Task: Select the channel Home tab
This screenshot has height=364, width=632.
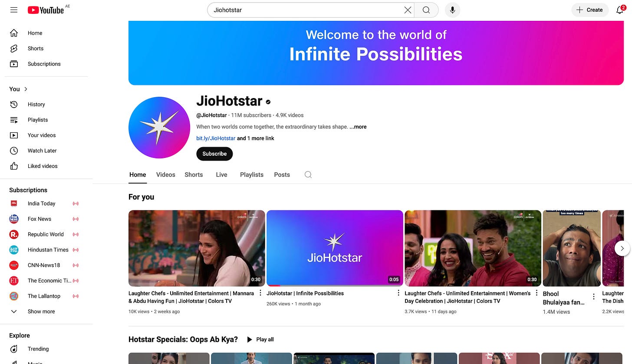Action: point(138,175)
